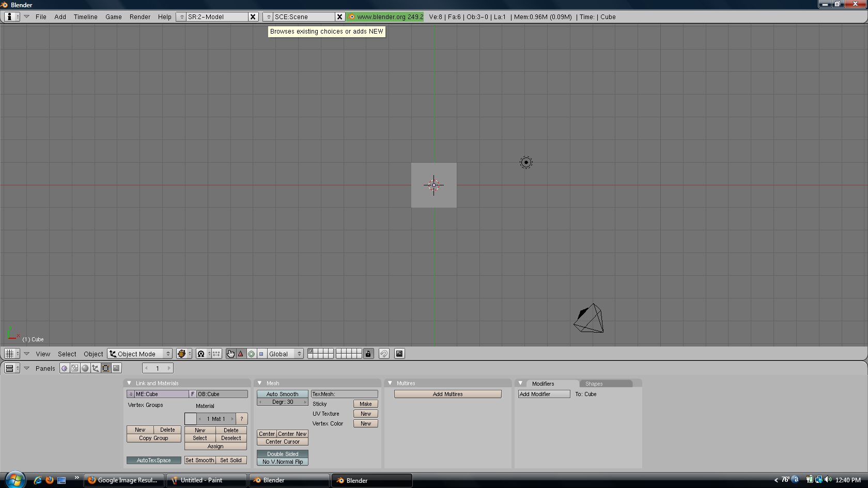Click the current frame number field

158,368
